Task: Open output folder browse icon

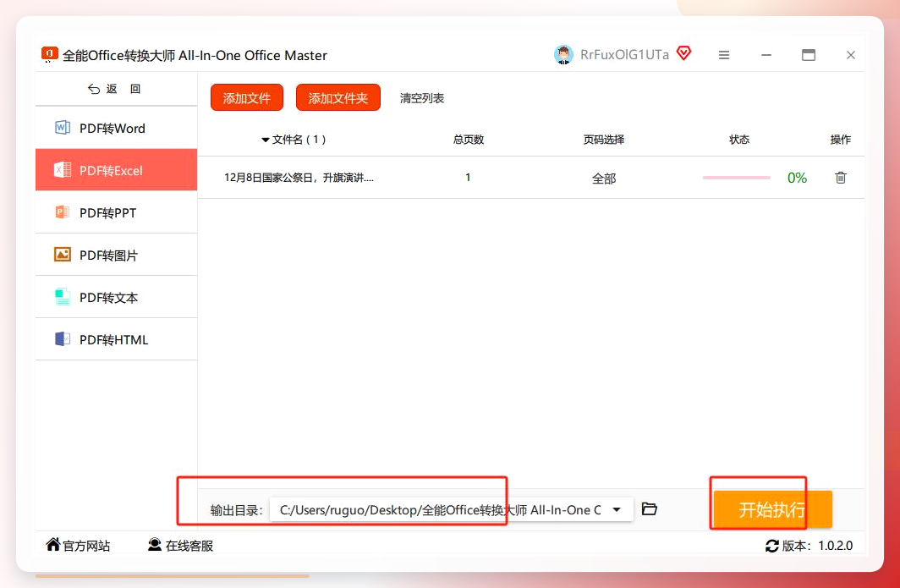Action: [x=649, y=508]
